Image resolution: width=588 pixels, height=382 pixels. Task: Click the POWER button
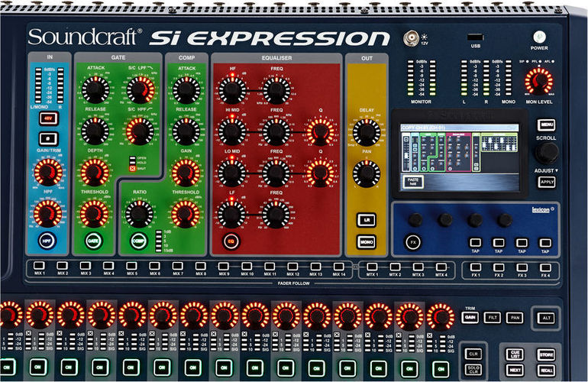(539, 37)
